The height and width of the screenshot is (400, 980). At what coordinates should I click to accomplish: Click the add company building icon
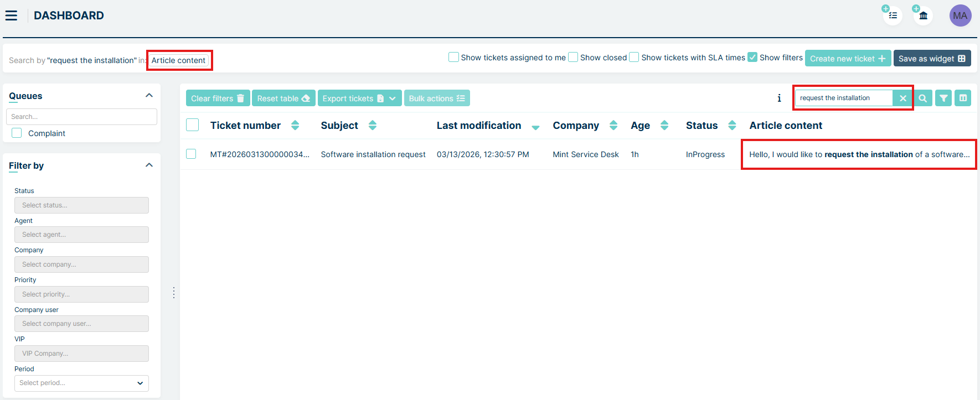pos(923,15)
